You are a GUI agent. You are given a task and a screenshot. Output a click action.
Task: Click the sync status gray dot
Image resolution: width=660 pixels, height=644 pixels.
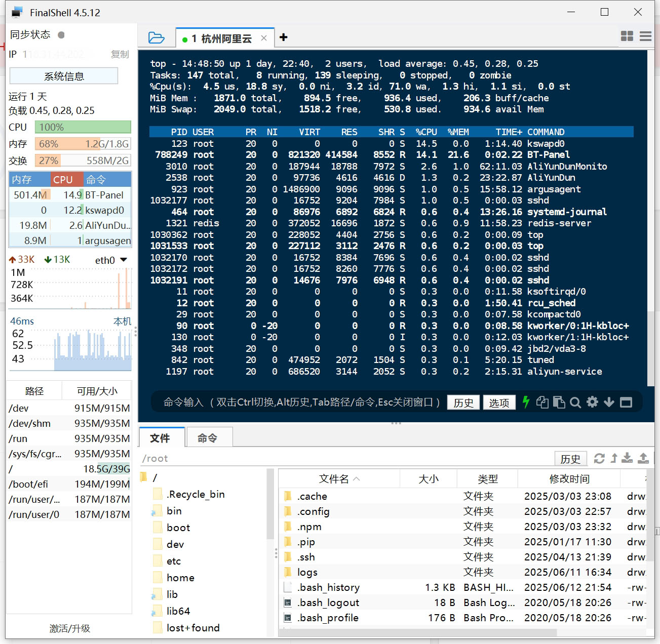click(61, 35)
